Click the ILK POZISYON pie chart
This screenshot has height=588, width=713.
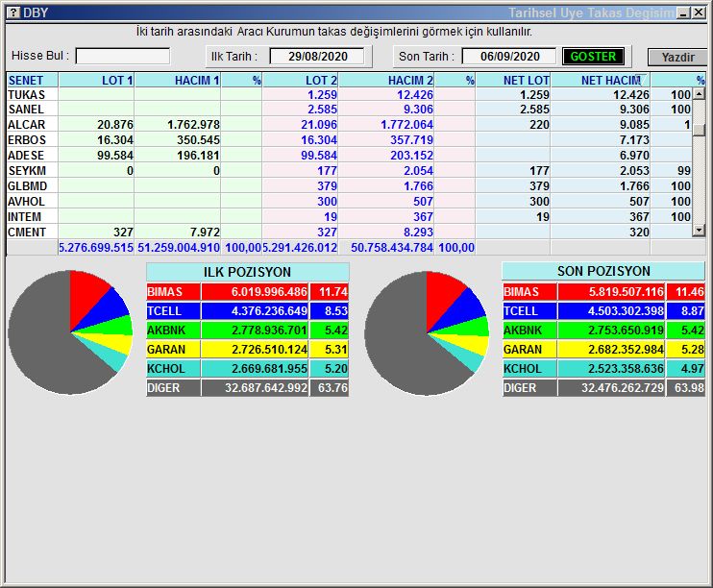click(70, 332)
